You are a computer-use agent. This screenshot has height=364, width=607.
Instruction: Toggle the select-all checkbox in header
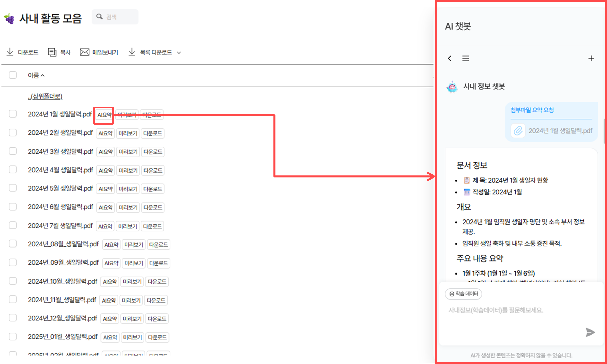[x=13, y=75]
